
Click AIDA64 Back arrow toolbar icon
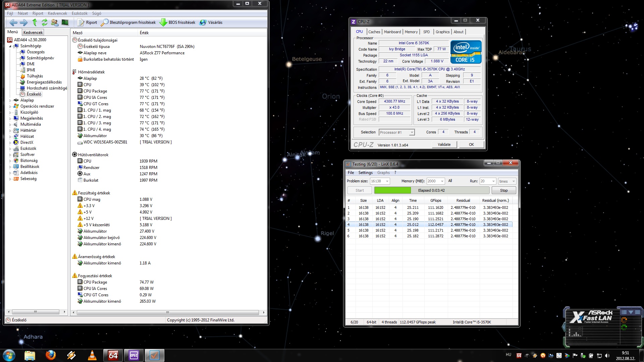point(13,22)
